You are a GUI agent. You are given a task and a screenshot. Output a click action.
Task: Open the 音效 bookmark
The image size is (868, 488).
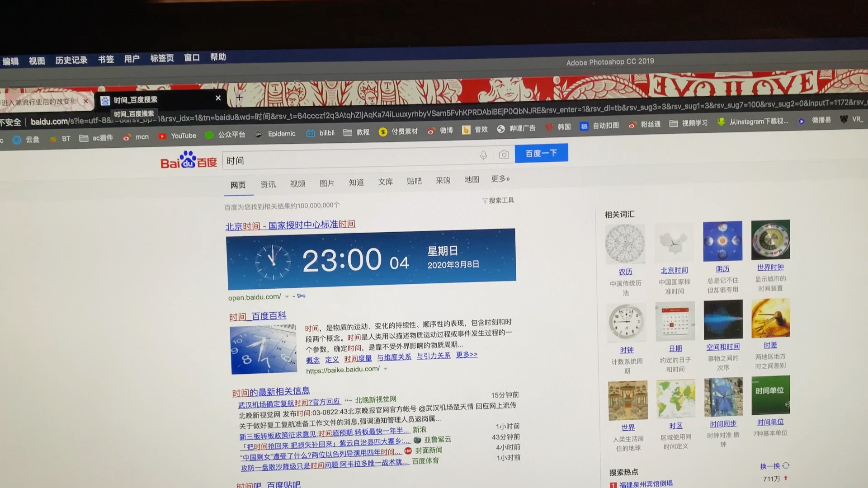[x=475, y=130]
